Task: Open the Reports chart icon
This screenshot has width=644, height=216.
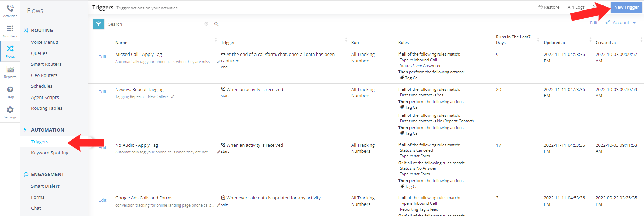Action: click(x=10, y=70)
